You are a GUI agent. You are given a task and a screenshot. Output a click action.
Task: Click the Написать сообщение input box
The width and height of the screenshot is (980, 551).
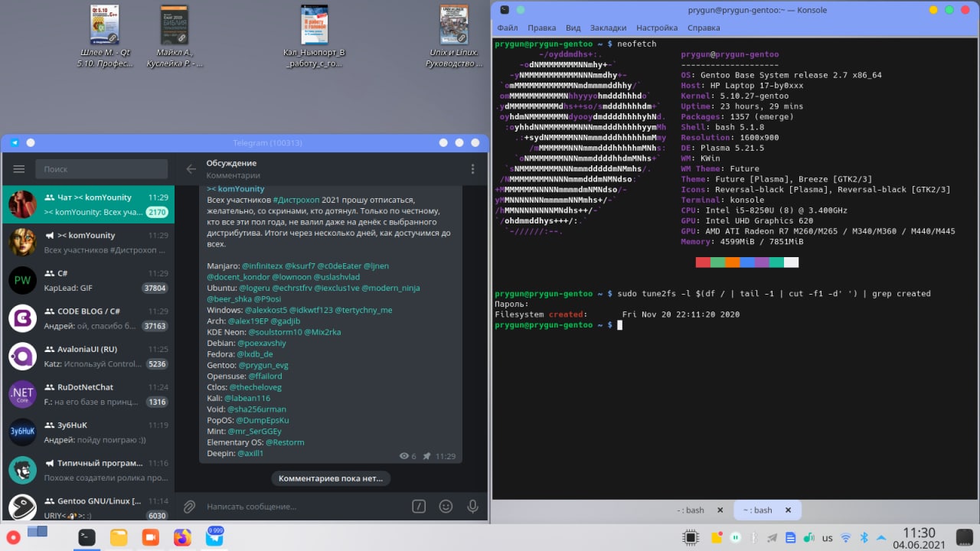click(x=304, y=507)
